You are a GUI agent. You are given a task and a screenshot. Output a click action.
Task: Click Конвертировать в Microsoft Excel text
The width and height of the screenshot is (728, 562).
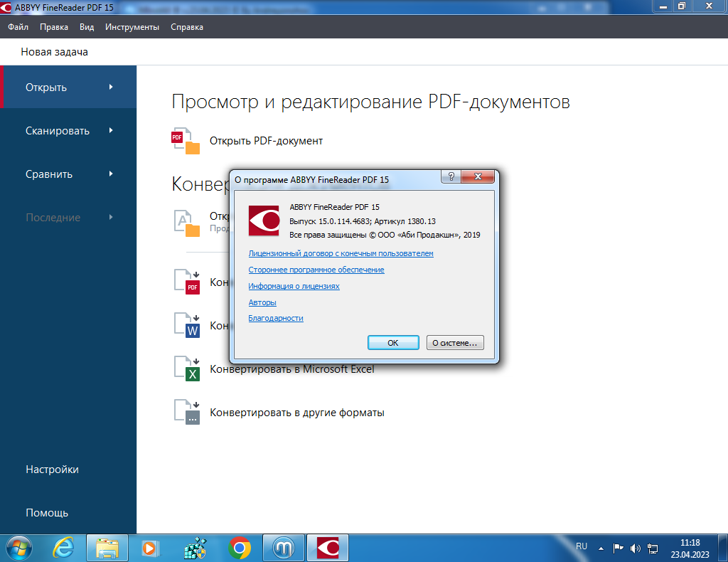[292, 369]
